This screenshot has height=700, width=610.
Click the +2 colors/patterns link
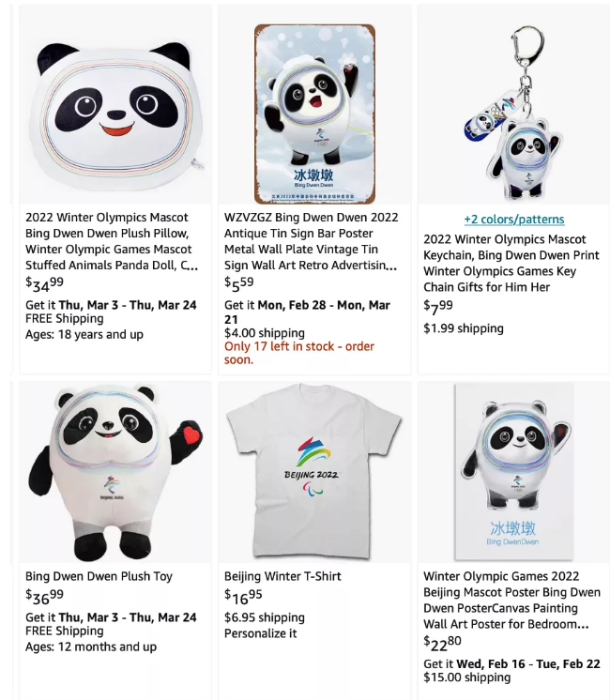[x=514, y=220]
